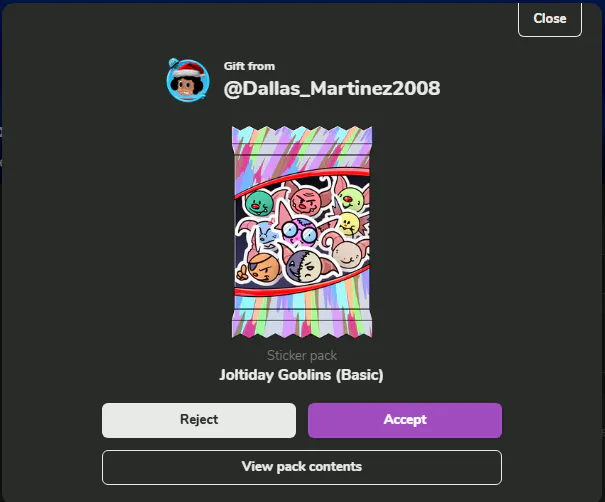Click the colorful top wrapper of the pack
The height and width of the screenshot is (502, 605).
(302, 147)
